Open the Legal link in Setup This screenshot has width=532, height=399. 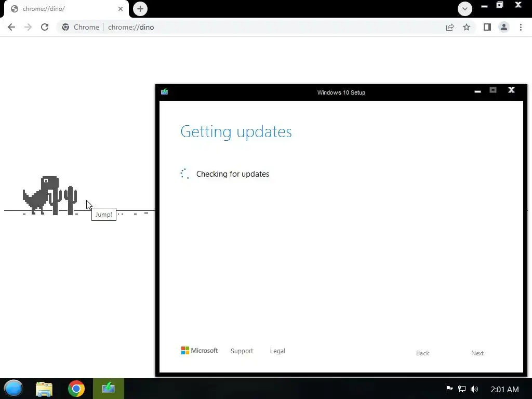(x=277, y=351)
